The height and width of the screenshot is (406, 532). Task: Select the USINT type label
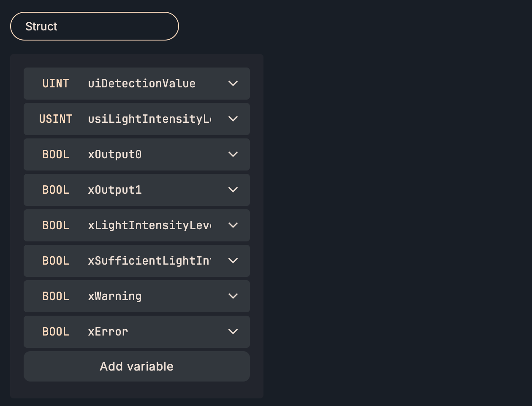coord(56,119)
